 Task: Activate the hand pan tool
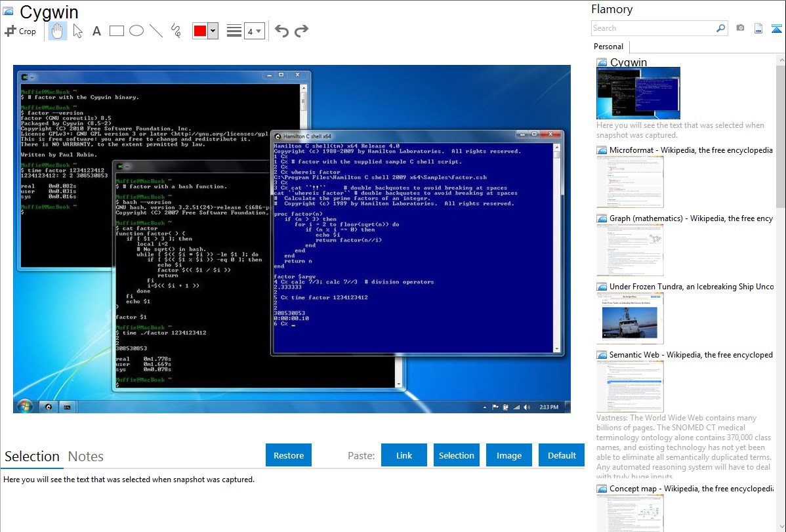tap(57, 31)
